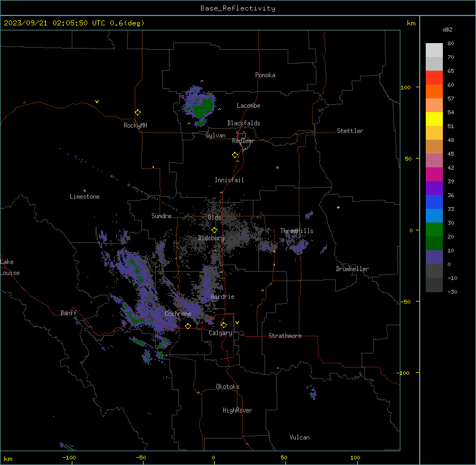Select the white asterisk above Limestone
The width and height of the screenshot is (476, 465).
click(x=84, y=191)
